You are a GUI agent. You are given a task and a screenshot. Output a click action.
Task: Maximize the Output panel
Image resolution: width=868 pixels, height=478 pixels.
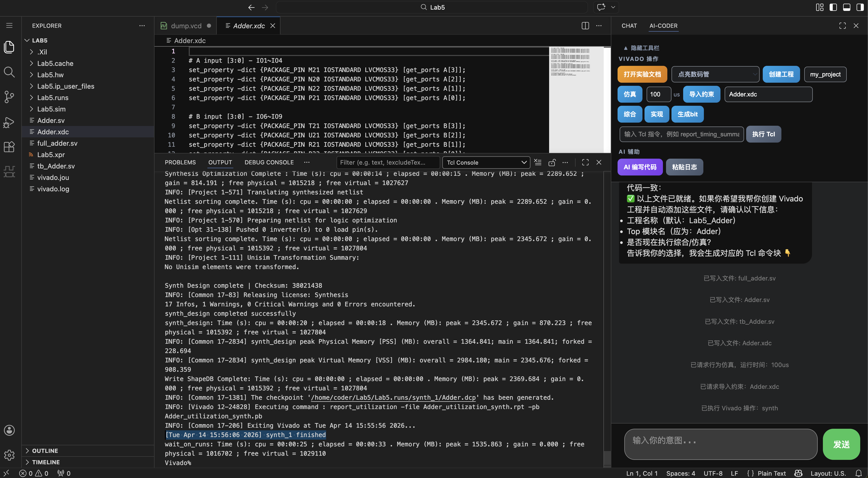coord(585,162)
